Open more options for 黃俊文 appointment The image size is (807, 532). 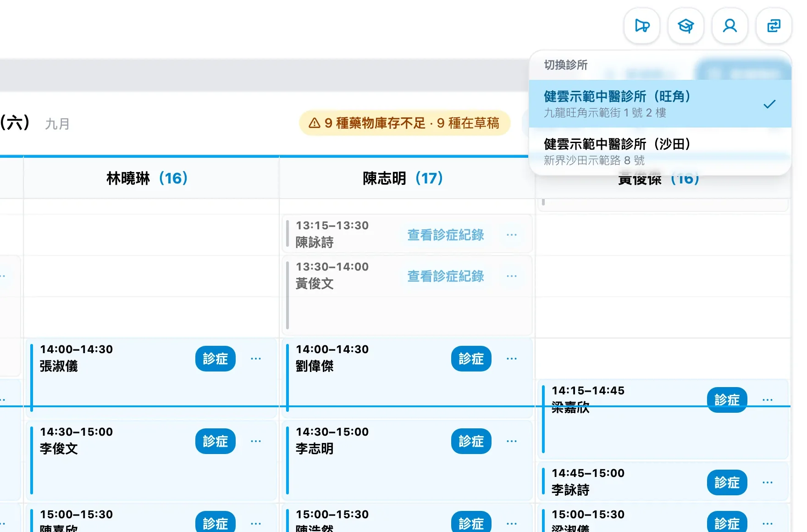[512, 276]
